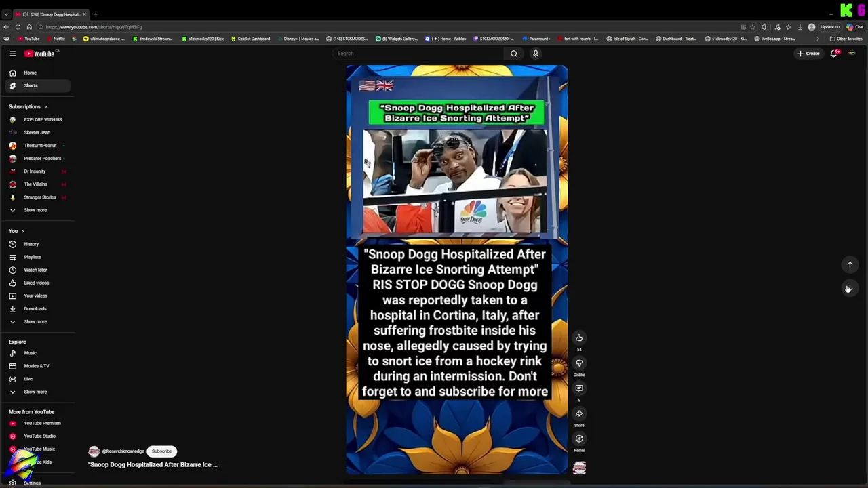Go to next Short with down arrow

point(848,289)
